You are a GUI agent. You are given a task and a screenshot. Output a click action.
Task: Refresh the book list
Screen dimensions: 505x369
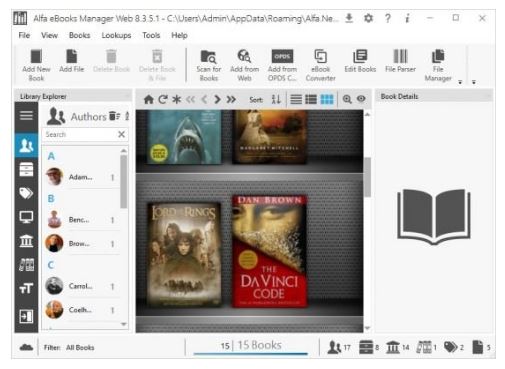click(x=163, y=99)
